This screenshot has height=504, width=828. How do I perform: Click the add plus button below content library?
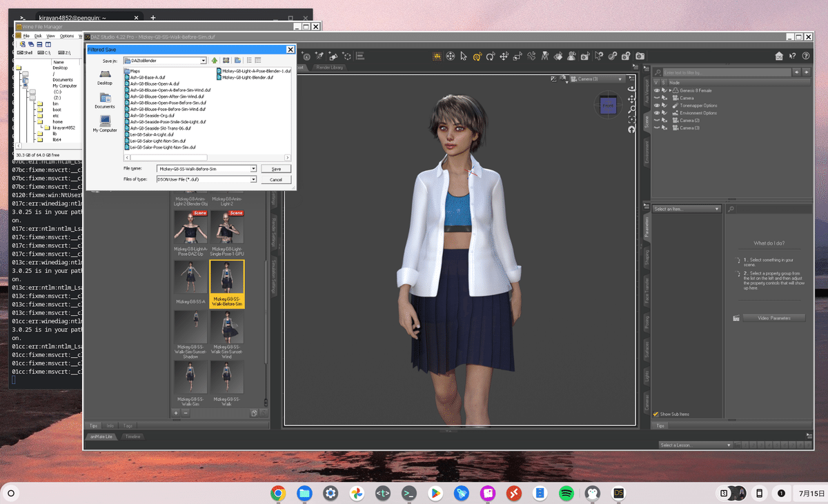coord(176,412)
